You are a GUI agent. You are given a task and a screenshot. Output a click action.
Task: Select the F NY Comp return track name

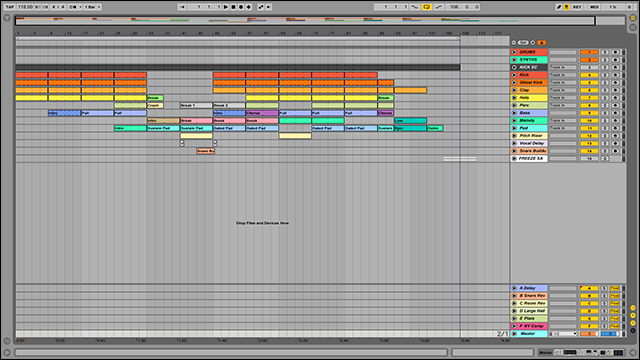pos(532,326)
